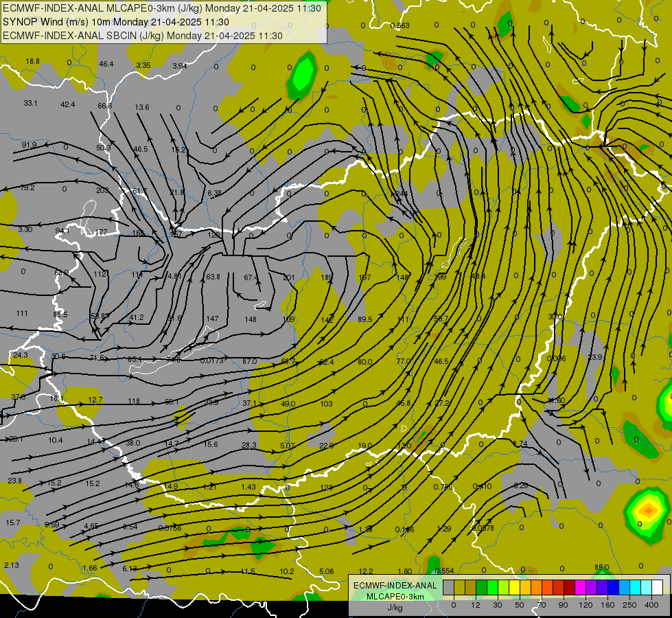Click the map value 0.785
This screenshot has height=618, width=672.
pos(443,488)
